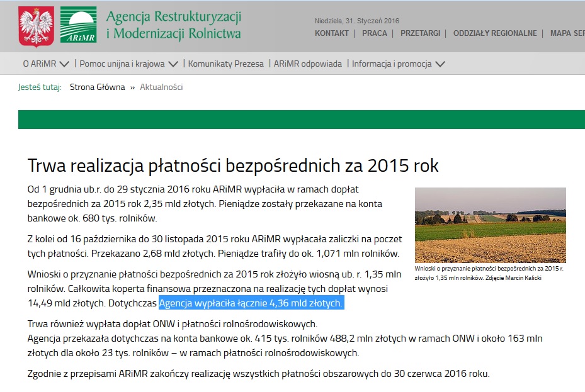This screenshot has width=585, height=392.
Task: Open ODDZIAŁY REGIONALNE link
Action: point(495,33)
